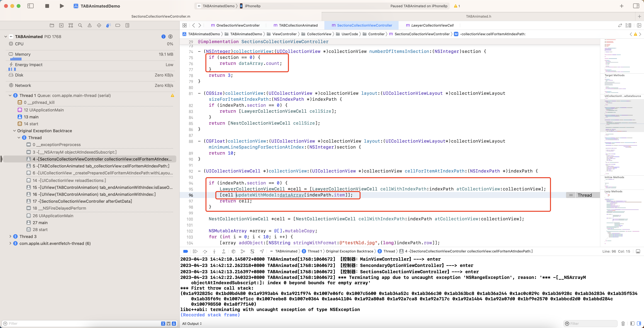Select frame 17 afterGetData in backtrace
The height and width of the screenshot is (328, 644).
[82, 201]
